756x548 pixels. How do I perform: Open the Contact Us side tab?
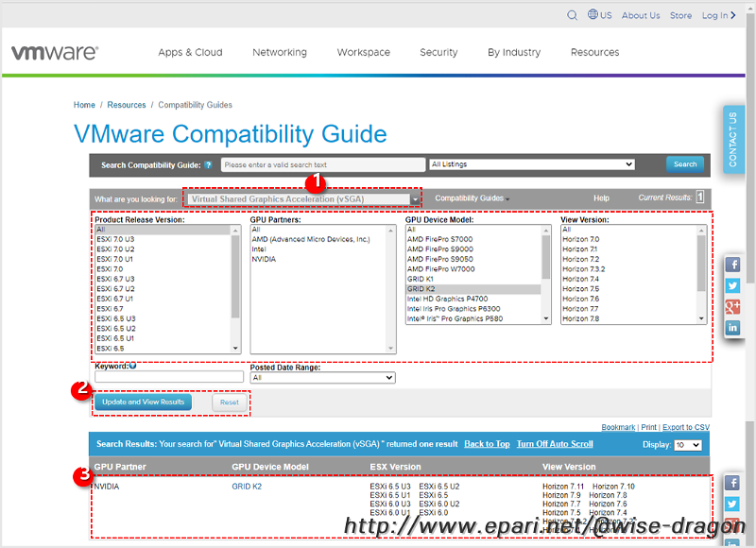tap(733, 139)
